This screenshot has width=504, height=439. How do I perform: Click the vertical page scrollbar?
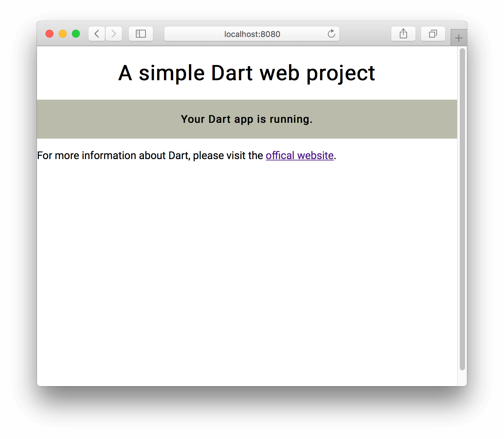[462, 209]
